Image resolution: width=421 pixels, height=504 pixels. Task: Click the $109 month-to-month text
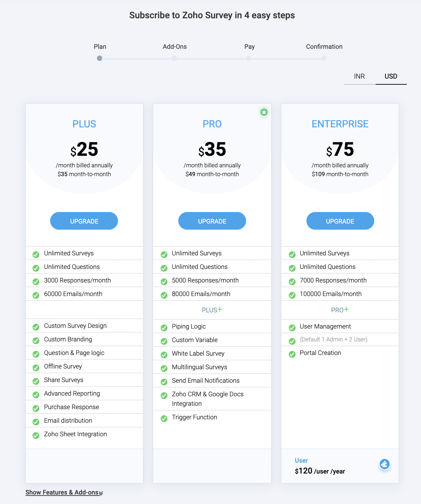(x=340, y=174)
